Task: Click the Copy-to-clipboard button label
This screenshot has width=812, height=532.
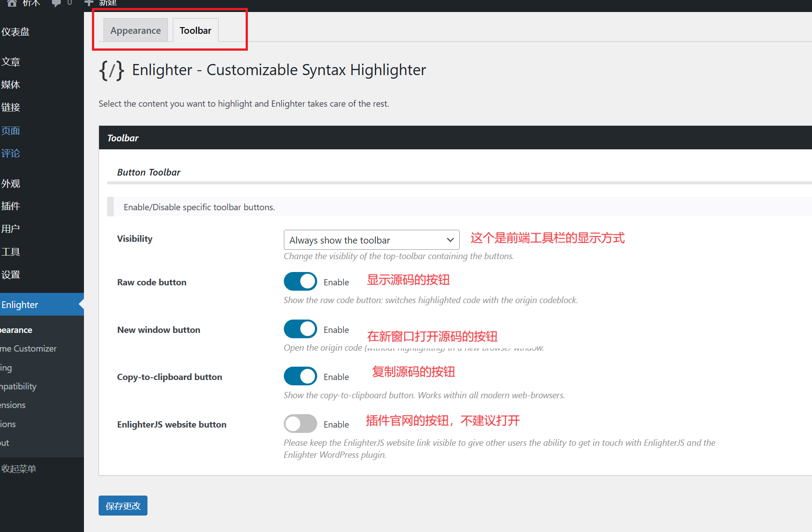Action: pos(170,377)
